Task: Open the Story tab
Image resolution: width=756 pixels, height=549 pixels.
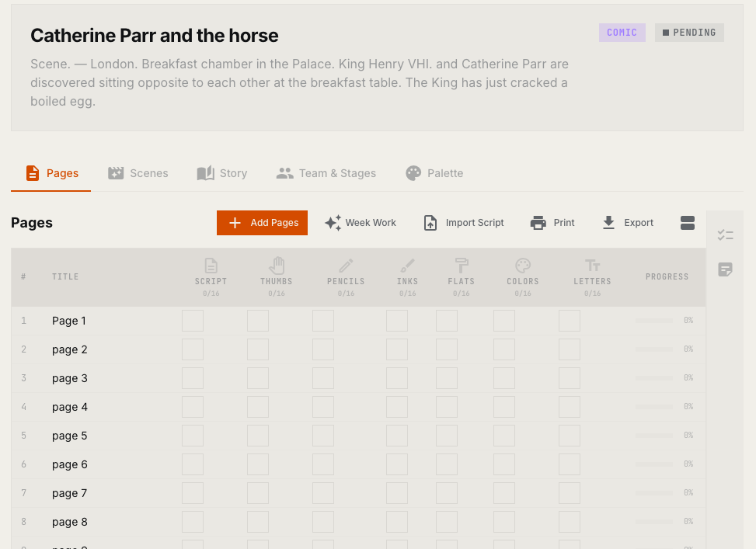Action: point(222,173)
